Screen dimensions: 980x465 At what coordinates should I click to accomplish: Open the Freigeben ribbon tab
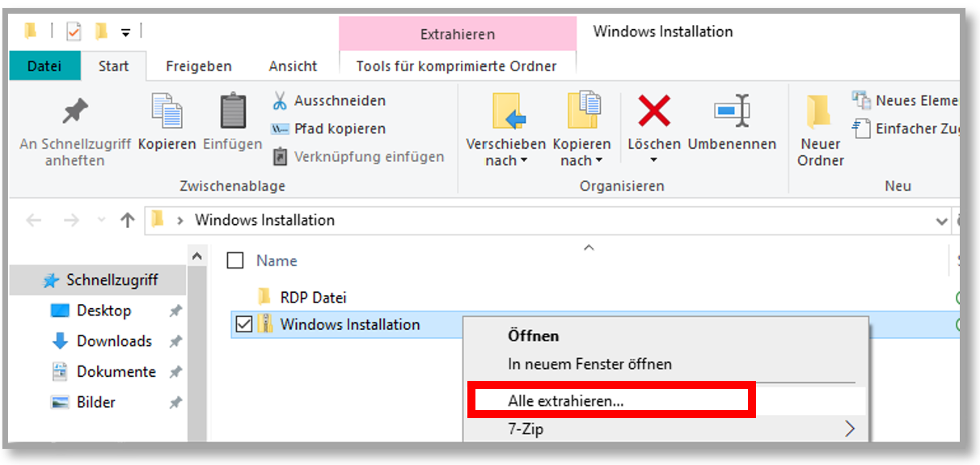(x=199, y=66)
